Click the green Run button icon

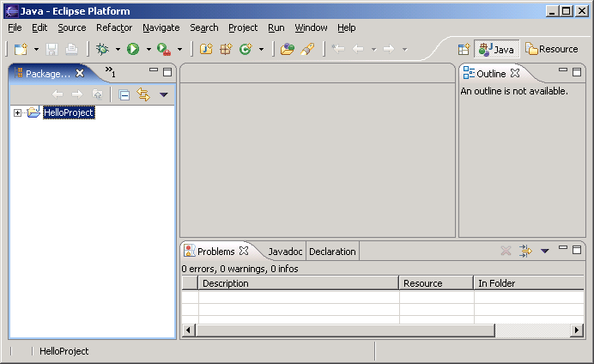coord(133,49)
